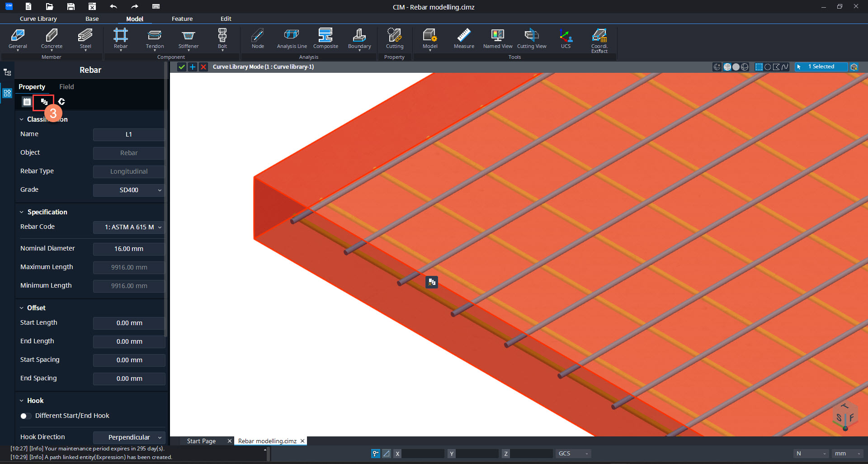Screen dimensions: 868x464
Task: Select the Composite analysis tool
Action: pyautogui.click(x=325, y=39)
